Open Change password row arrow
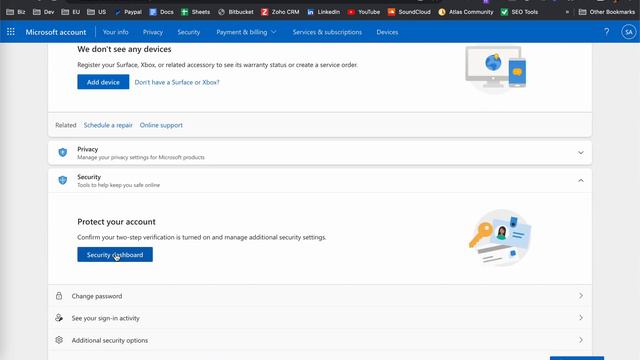The image size is (640, 360). [x=580, y=296]
